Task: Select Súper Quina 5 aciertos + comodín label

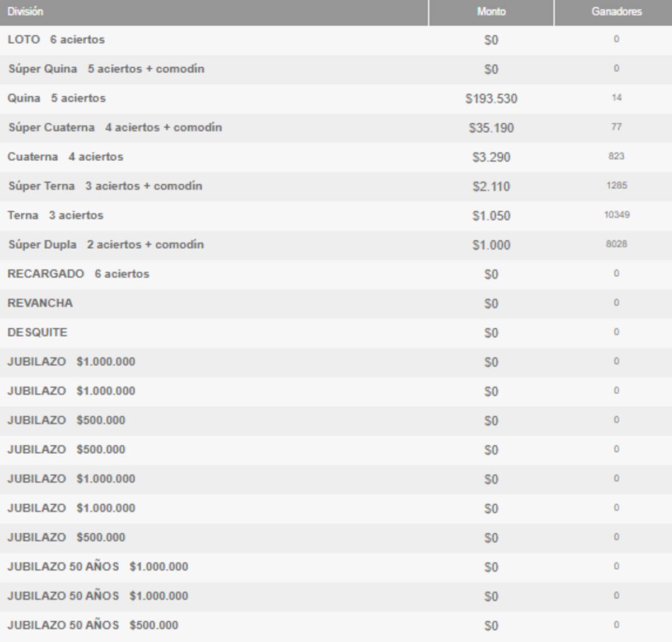Action: [106, 69]
